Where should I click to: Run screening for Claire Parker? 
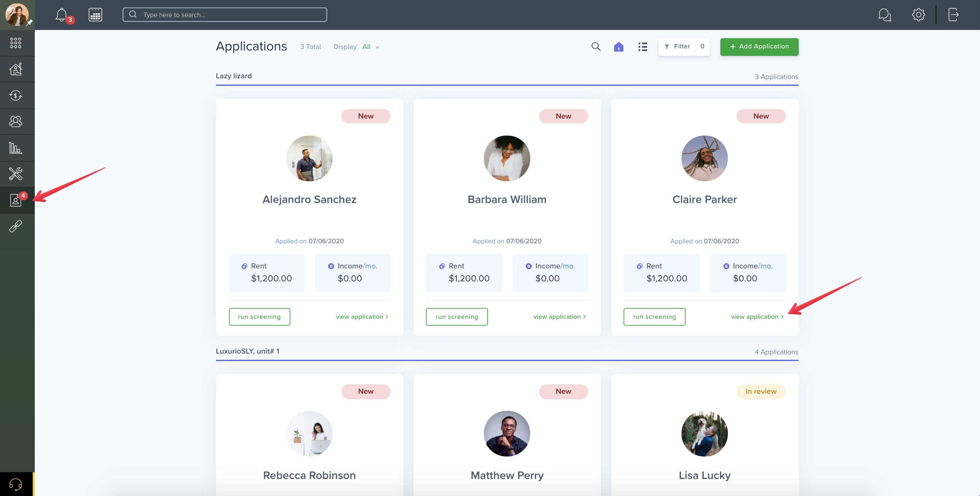pyautogui.click(x=654, y=317)
